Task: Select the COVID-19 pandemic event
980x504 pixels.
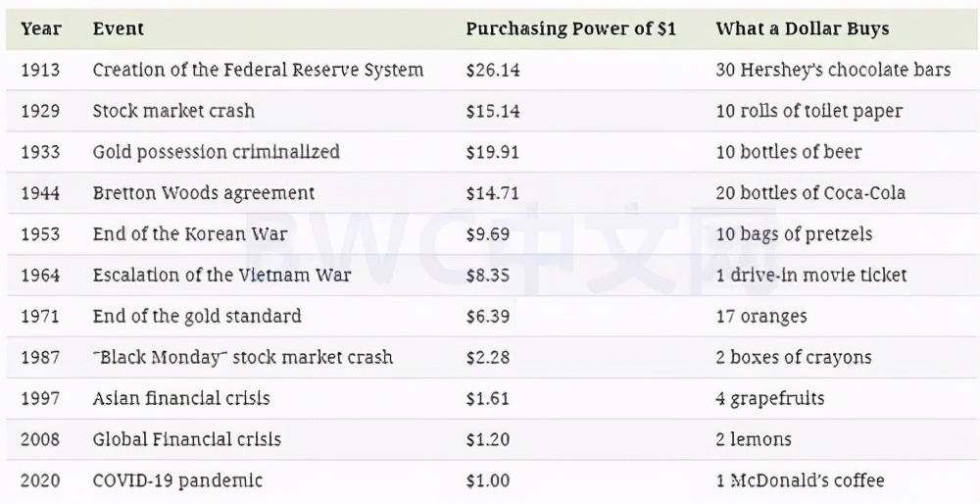Action: 177,481
